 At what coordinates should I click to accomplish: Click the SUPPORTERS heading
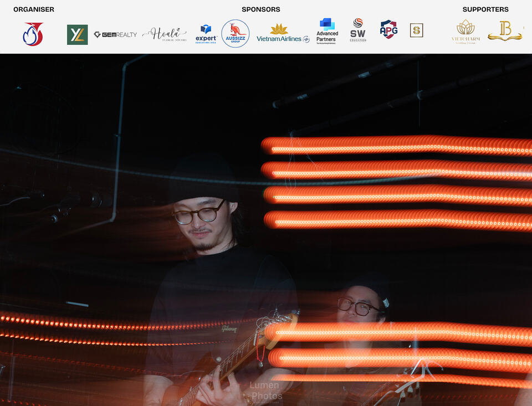click(x=485, y=9)
